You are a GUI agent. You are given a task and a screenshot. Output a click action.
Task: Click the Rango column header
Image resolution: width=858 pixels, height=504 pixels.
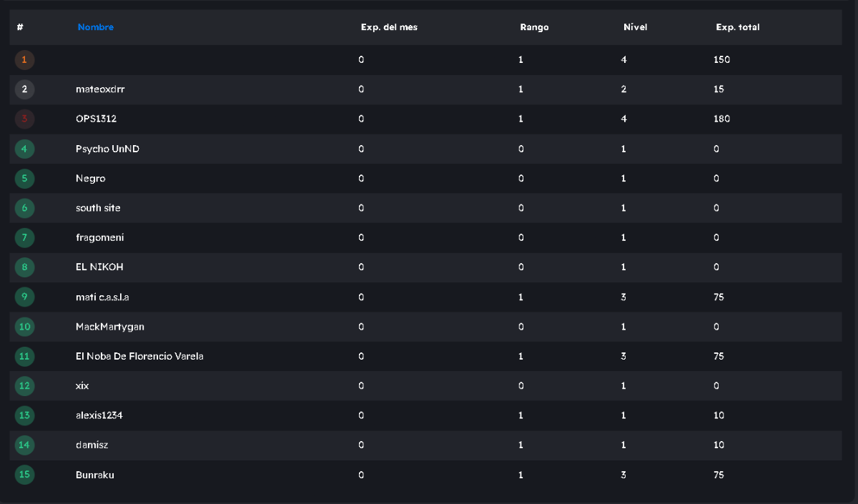(x=534, y=27)
